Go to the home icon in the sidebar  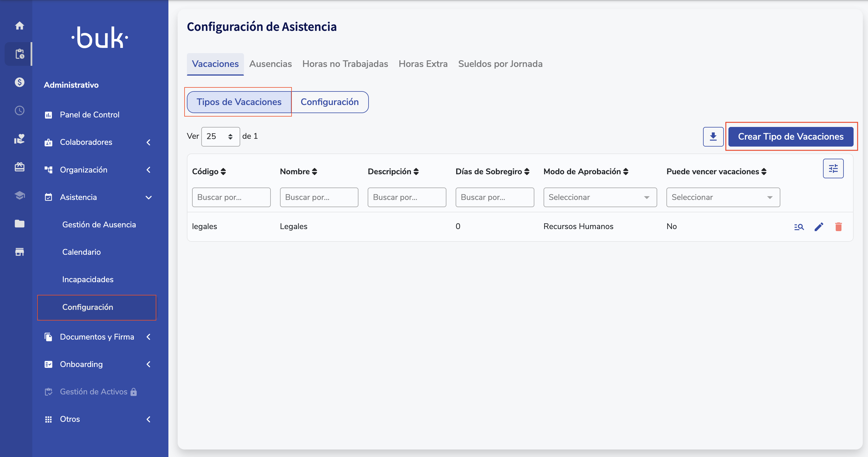point(20,26)
